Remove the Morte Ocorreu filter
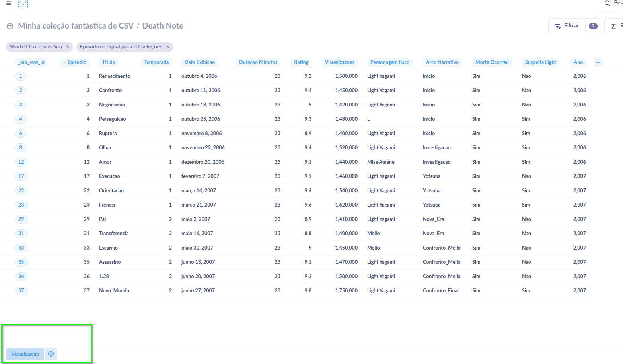The height and width of the screenshot is (364, 623). point(68,47)
